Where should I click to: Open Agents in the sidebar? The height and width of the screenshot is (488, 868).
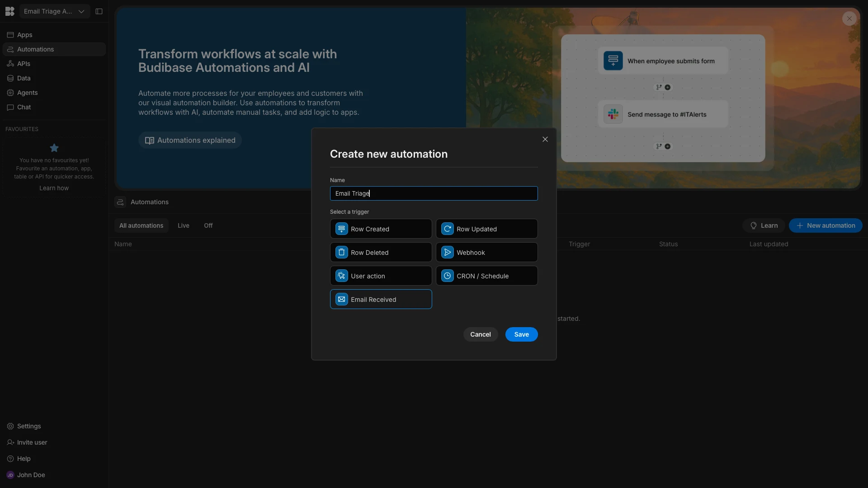click(x=27, y=93)
